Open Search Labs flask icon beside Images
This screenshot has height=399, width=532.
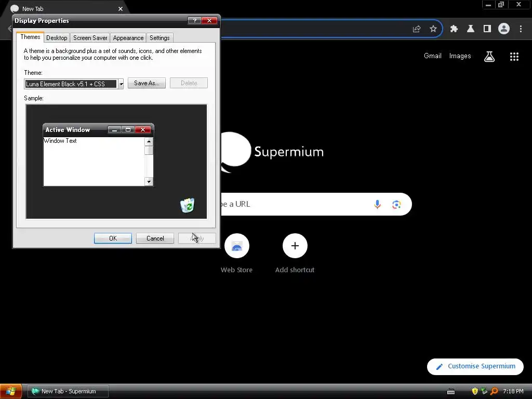pos(489,56)
